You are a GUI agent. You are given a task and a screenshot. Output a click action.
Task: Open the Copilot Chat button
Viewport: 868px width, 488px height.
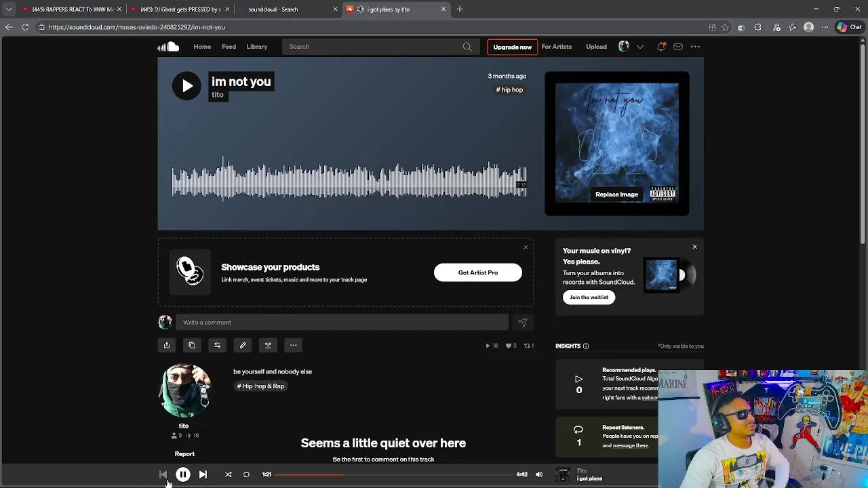pyautogui.click(x=850, y=27)
